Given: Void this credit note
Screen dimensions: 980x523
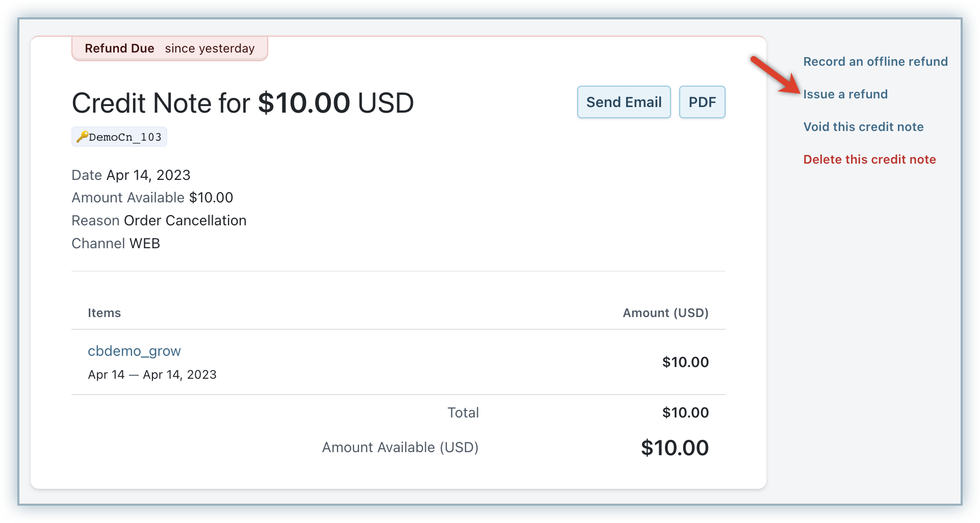Looking at the screenshot, I should pos(863,127).
